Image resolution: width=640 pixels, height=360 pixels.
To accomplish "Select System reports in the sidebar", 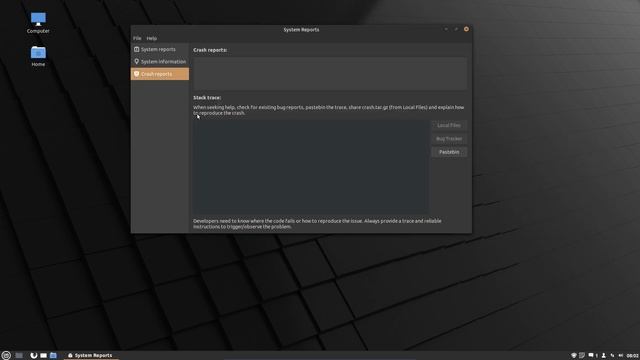I will pos(160,49).
